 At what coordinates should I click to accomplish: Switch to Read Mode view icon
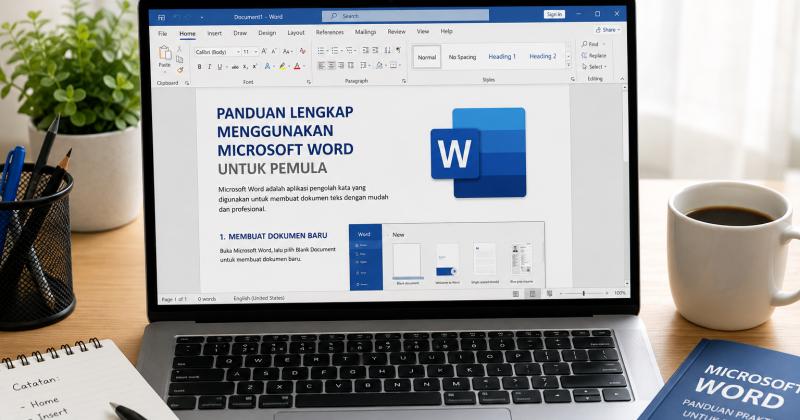click(516, 294)
